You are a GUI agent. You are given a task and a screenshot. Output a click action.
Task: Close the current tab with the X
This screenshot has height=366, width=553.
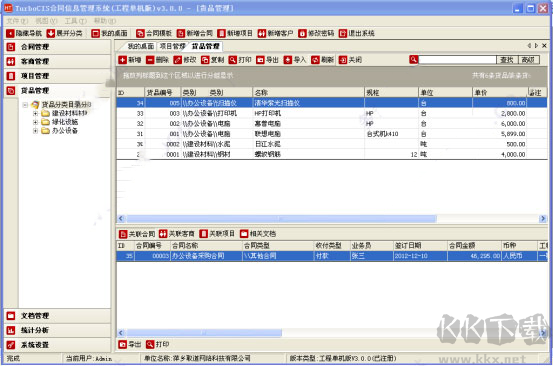[544, 45]
